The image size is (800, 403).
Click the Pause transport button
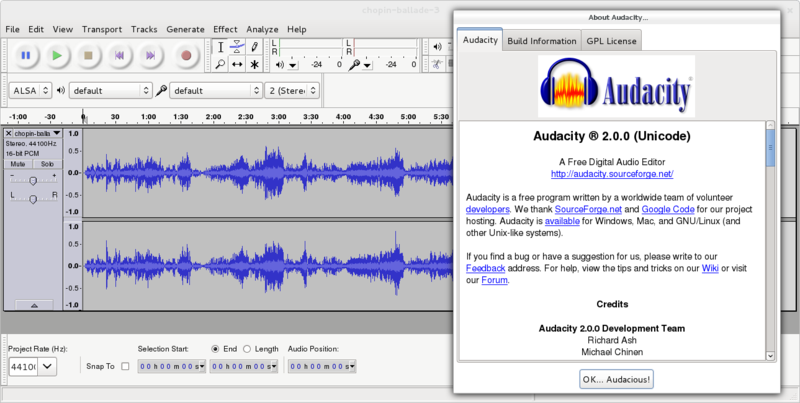pos(26,55)
